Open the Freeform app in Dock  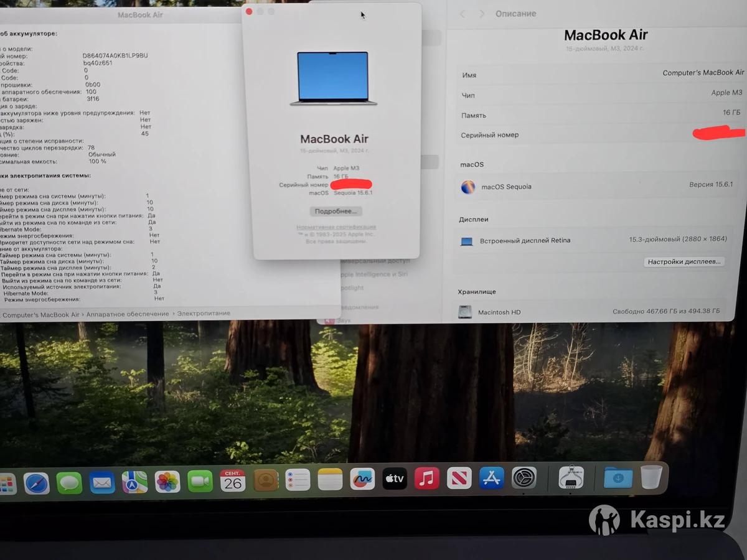coord(362,479)
